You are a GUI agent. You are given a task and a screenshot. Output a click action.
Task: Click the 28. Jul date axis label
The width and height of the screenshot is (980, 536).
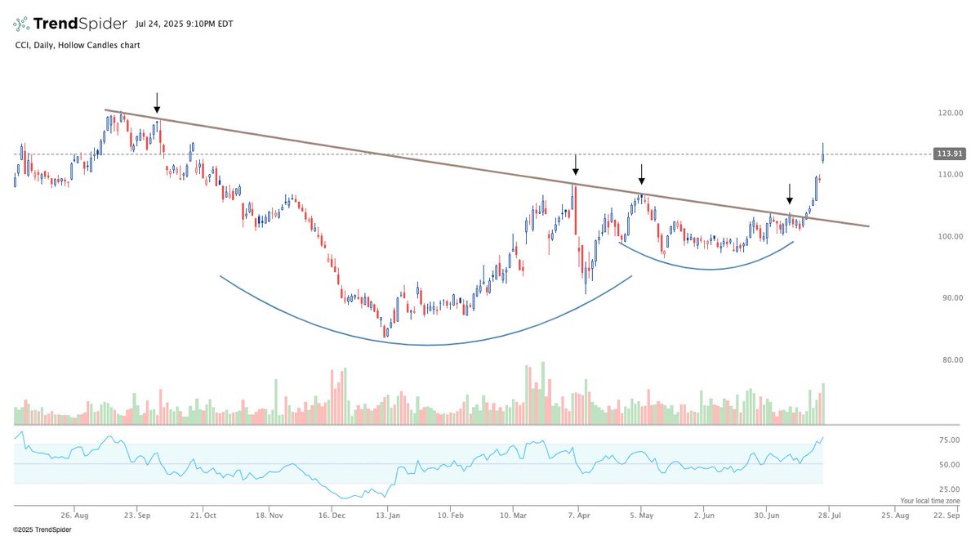829,516
